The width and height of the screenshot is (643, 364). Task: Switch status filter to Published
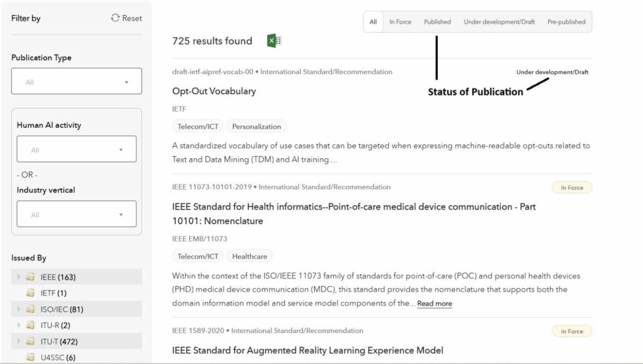coord(437,21)
